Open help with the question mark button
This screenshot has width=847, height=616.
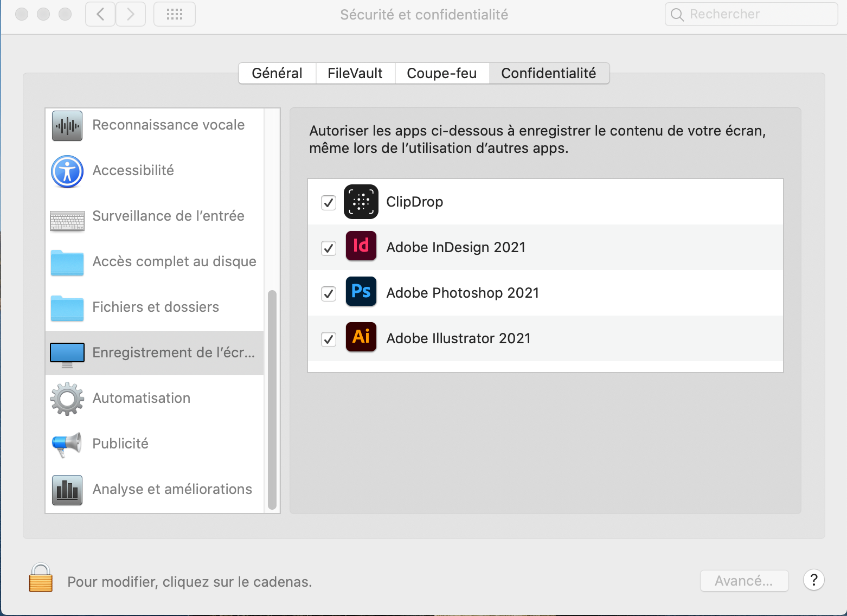(813, 580)
